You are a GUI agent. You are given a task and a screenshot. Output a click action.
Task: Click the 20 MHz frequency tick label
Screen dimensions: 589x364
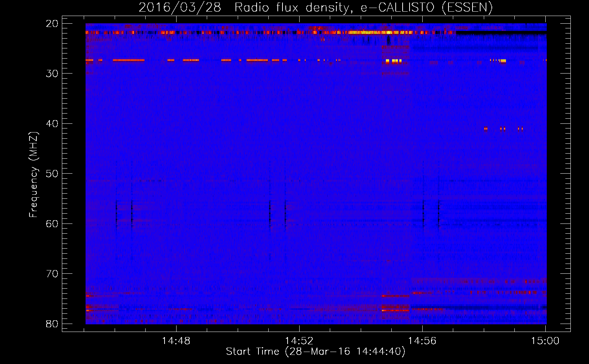[52, 24]
